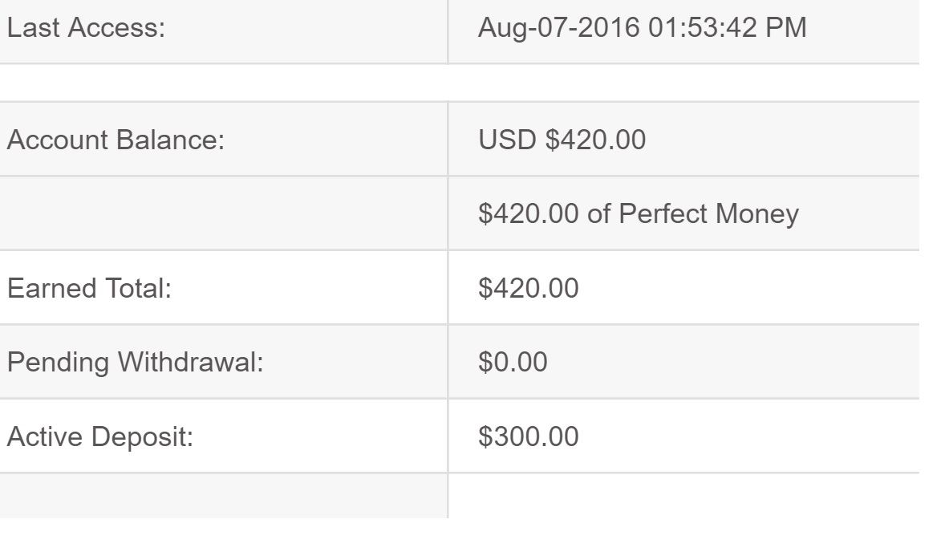Click the Account Balance label
945x560 pixels.
pyautogui.click(x=114, y=140)
